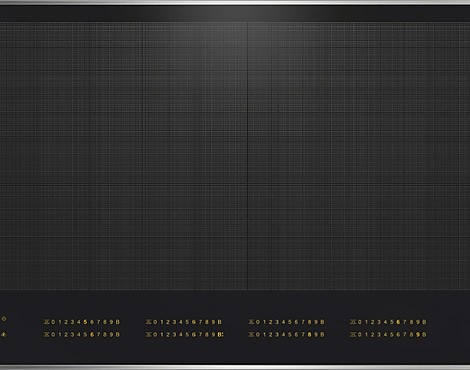
Task: Choose booster B on third upper scale
Action: (322, 322)
